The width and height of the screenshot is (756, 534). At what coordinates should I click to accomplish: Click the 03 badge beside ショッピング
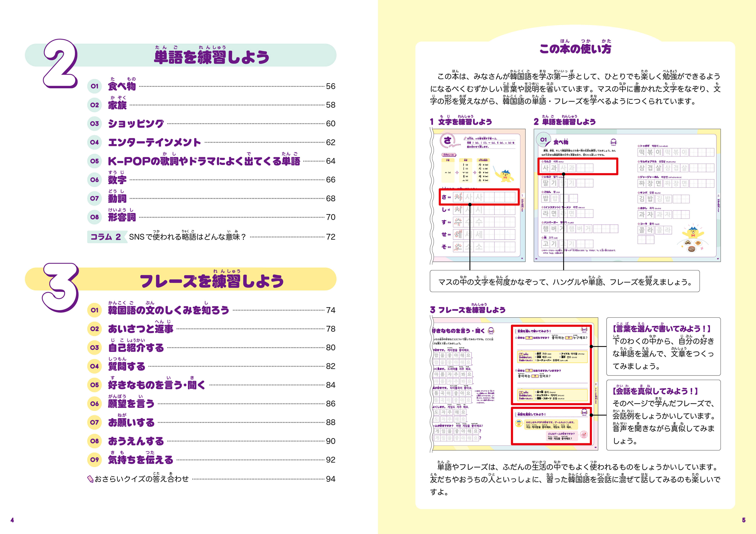pyautogui.click(x=94, y=123)
